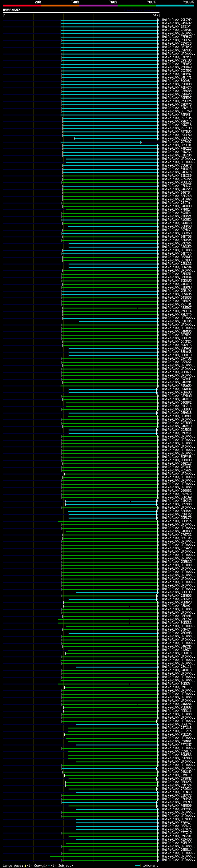The height and width of the screenshot is (868, 197).
Task: Select hit label UniRef100_B6T769
Action: click(177, 111)
